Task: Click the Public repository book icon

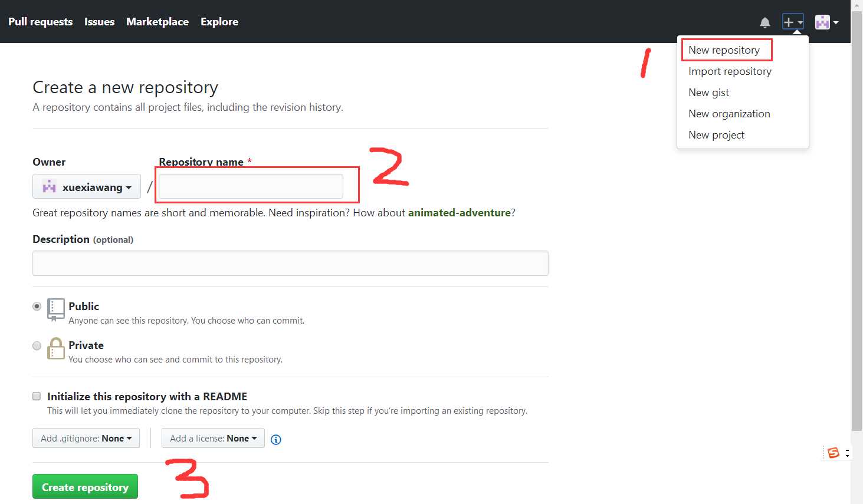Action: 55,309
